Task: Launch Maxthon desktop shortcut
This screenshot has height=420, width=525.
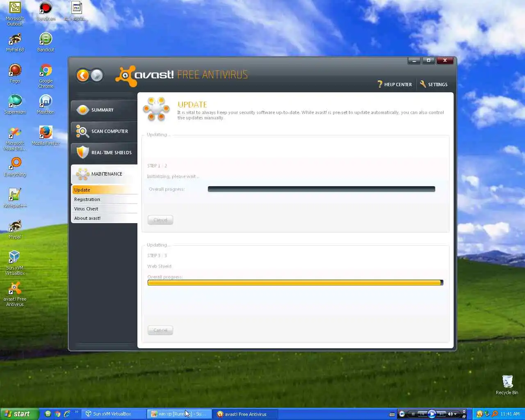Action: coord(46,105)
